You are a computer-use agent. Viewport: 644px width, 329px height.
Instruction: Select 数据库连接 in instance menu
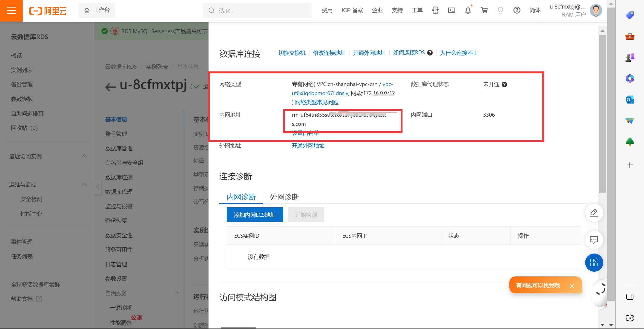click(x=119, y=177)
